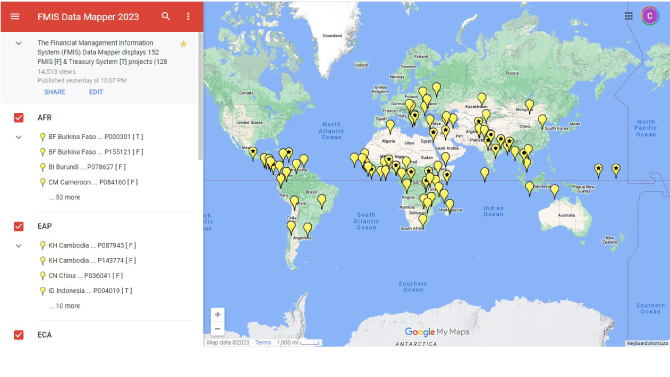
Task: Open KH Cambodia P087945 [F] entry
Action: pyautogui.click(x=92, y=245)
